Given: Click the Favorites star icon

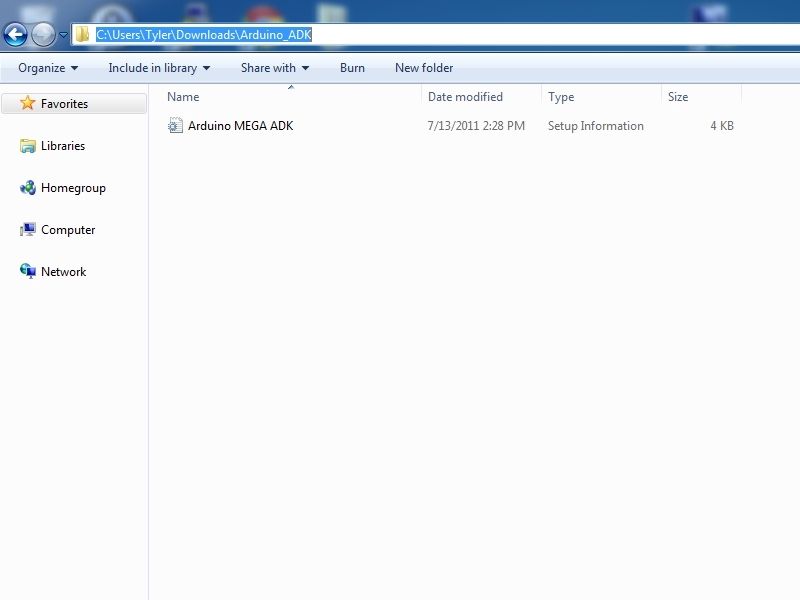Looking at the screenshot, I should [28, 103].
